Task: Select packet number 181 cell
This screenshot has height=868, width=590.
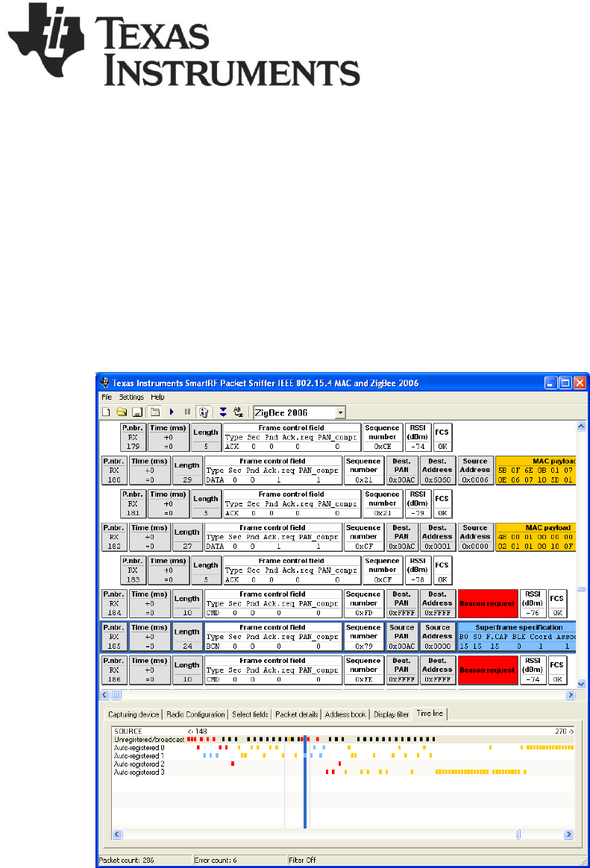Action: 133,504
